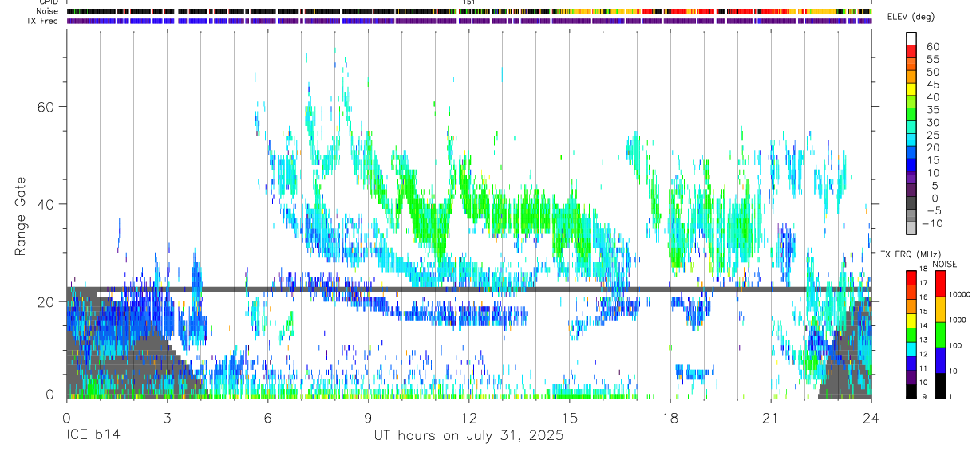Click the cyan 12–13 MHz TX FRQ swatch
Image resolution: width=980 pixels, height=452 pixels.
911,349
